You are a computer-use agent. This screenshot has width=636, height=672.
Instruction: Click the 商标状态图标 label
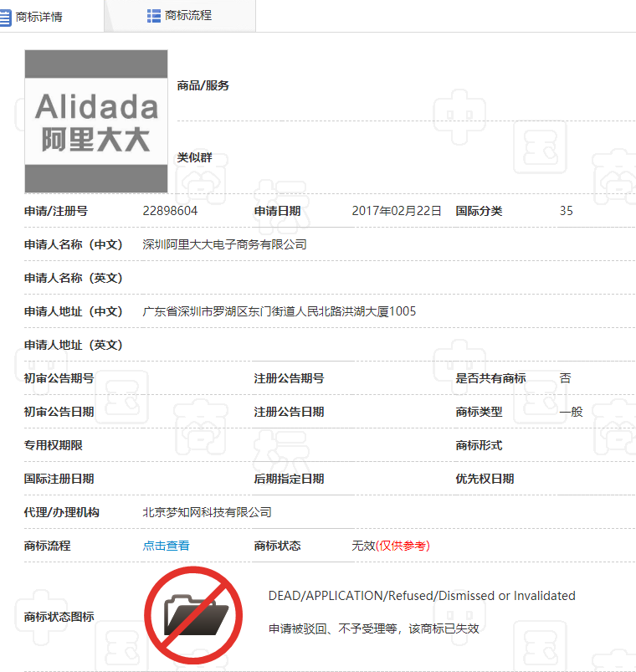point(59,617)
